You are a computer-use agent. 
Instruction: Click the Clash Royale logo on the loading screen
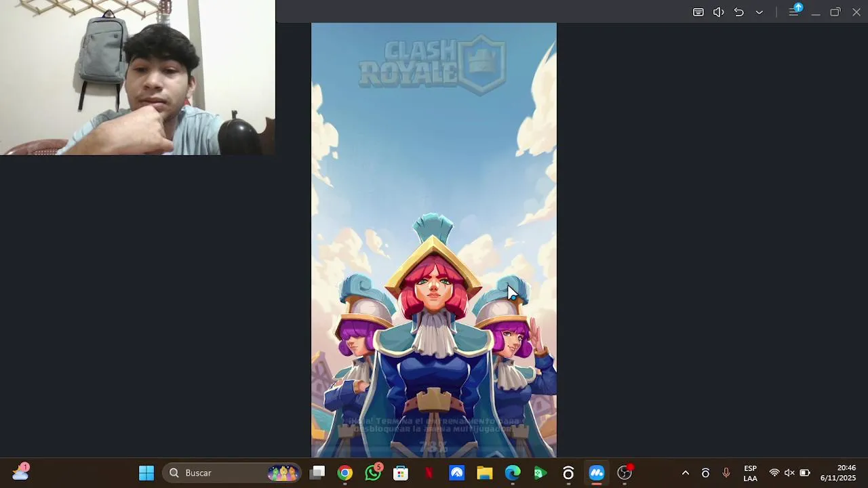coord(433,64)
